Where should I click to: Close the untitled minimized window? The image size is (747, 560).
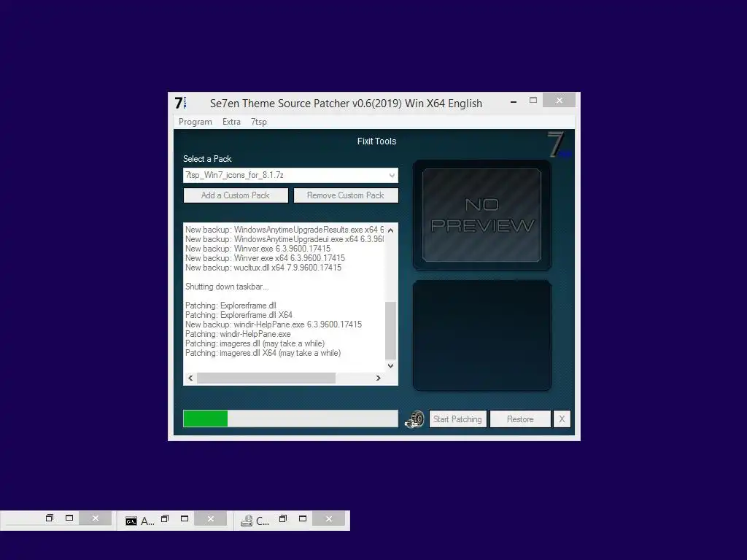[x=96, y=518]
